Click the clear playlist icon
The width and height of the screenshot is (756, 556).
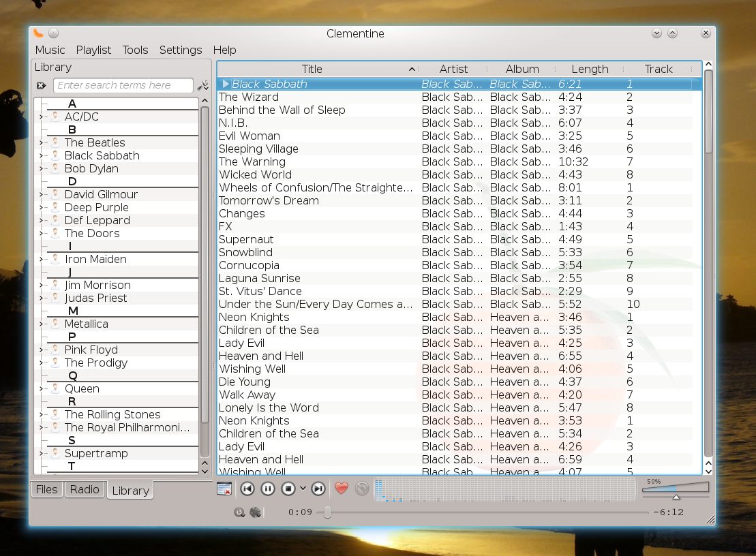click(224, 489)
